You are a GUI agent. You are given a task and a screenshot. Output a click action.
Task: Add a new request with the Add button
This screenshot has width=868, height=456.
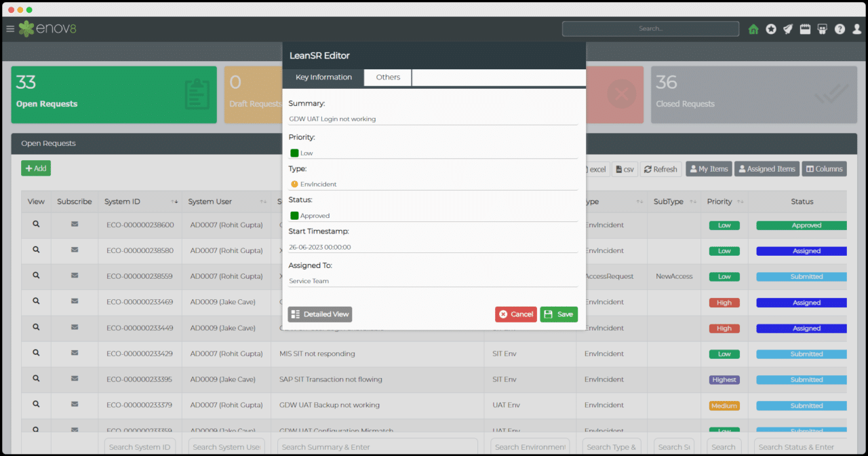[35, 168]
